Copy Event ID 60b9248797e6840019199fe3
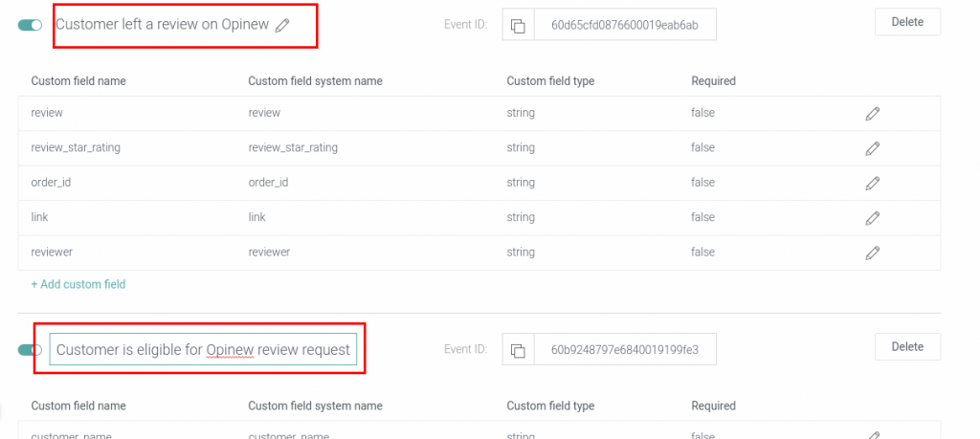980x439 pixels. [518, 350]
